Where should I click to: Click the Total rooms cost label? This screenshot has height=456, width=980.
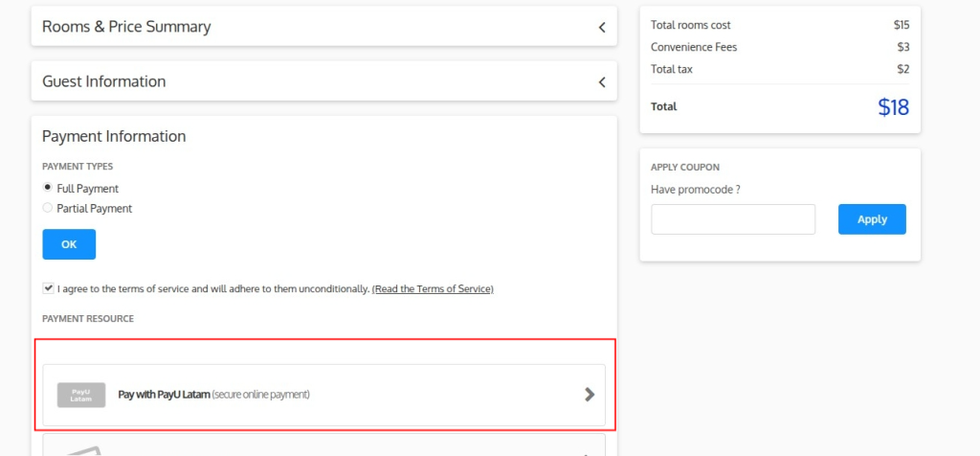pos(691,25)
